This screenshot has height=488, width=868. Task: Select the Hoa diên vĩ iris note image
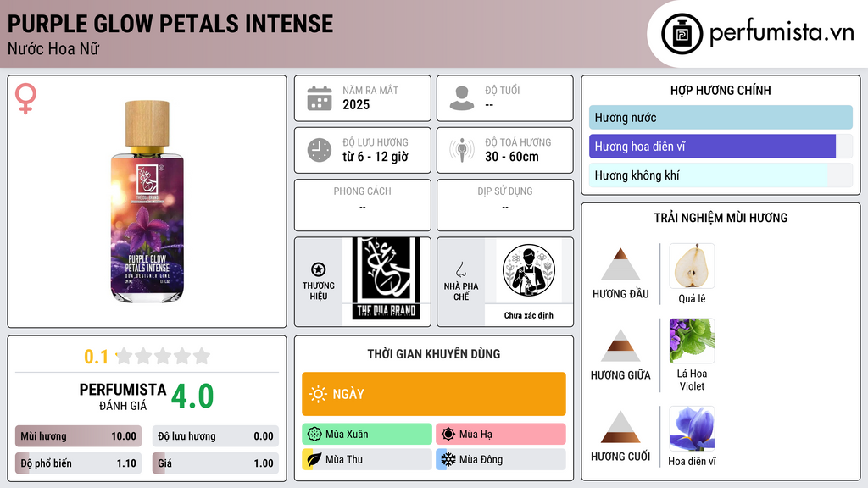click(692, 429)
